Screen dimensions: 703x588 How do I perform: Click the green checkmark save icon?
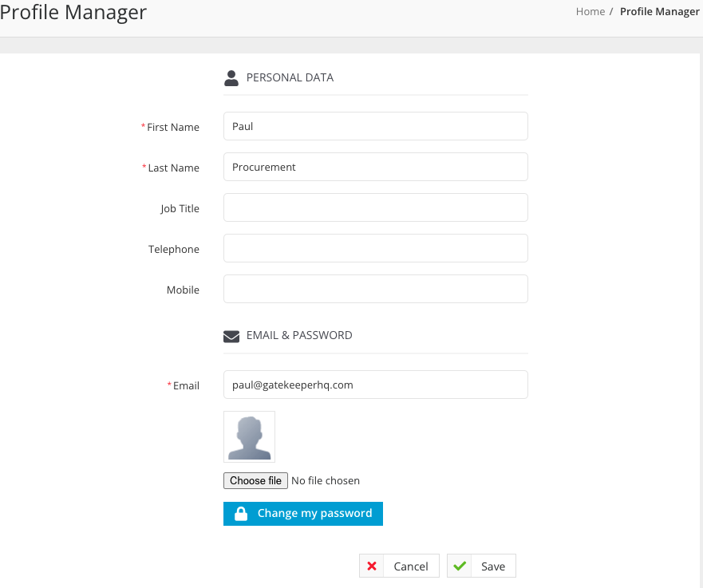pos(460,566)
